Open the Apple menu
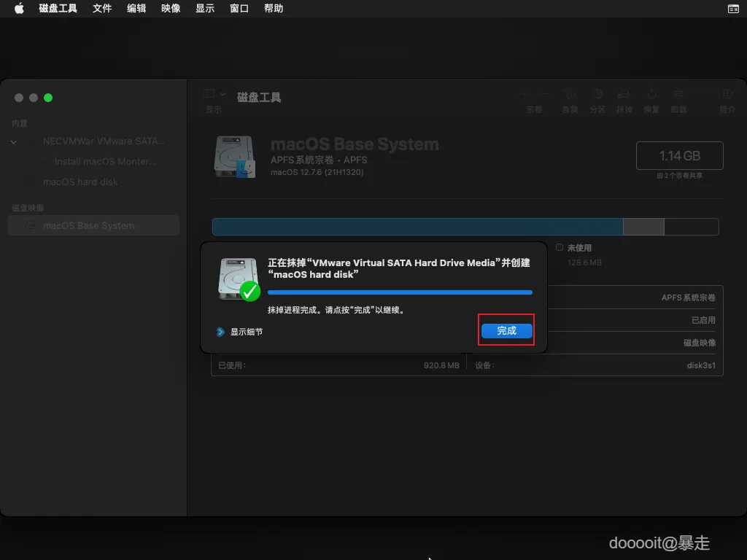747x560 pixels. [x=19, y=9]
